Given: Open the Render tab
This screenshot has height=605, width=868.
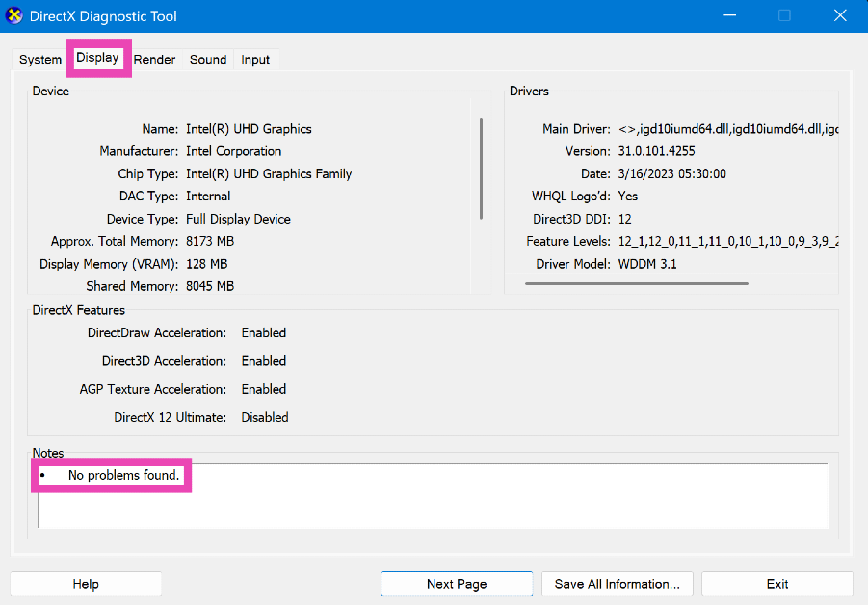Looking at the screenshot, I should [154, 60].
